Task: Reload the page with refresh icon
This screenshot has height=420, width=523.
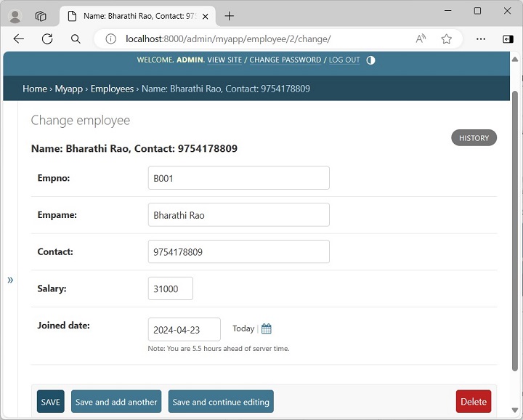Action: (x=47, y=39)
